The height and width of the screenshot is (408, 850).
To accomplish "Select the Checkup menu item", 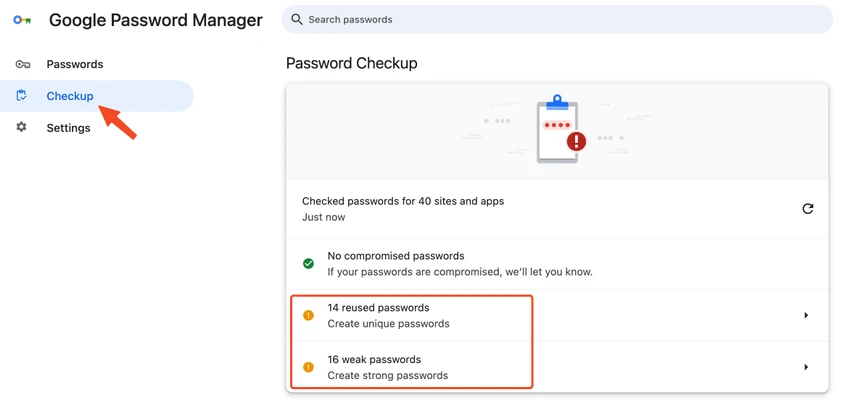I will coord(96,96).
